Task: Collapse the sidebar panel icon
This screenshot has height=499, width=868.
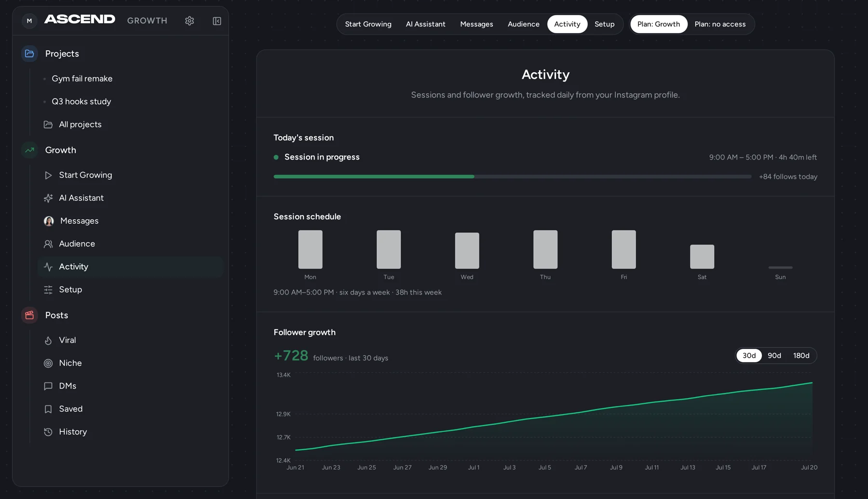Action: [217, 21]
